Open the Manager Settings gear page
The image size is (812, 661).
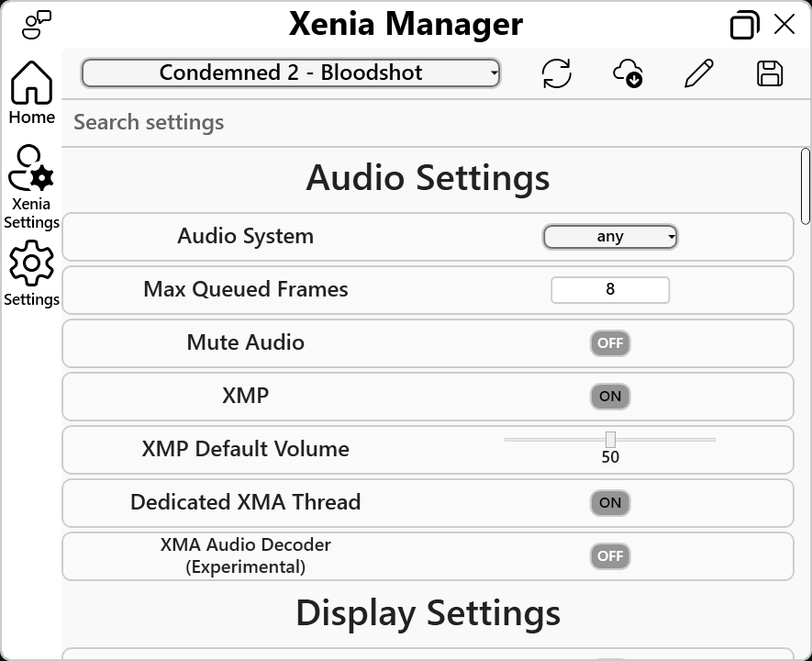[31, 274]
